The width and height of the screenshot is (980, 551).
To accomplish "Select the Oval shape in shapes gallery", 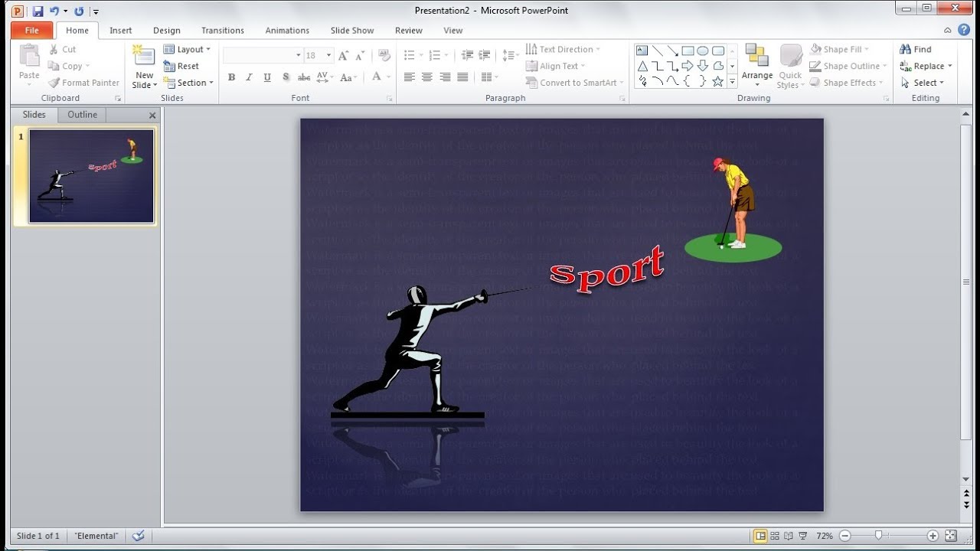I will pyautogui.click(x=703, y=51).
